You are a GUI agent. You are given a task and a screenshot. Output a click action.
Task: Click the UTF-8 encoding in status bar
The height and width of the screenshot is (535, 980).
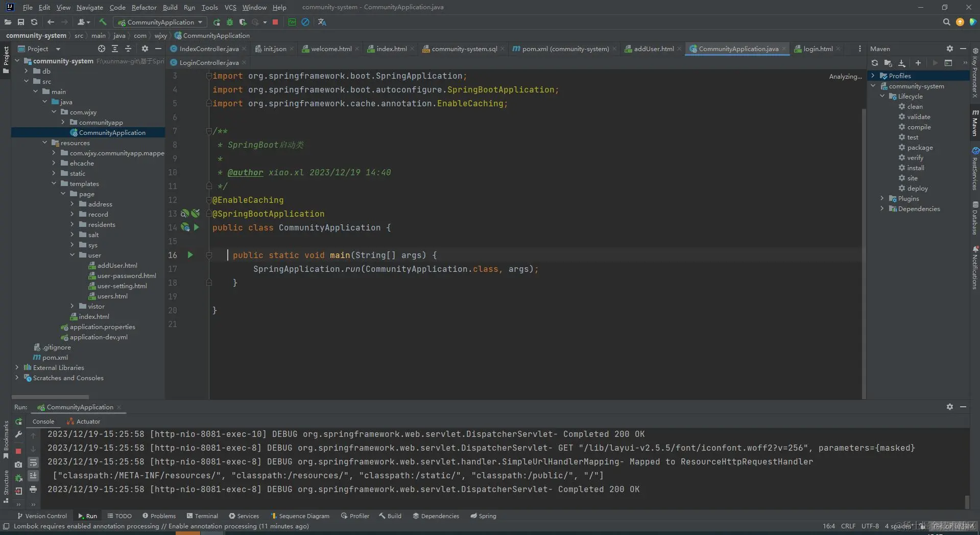pos(870,526)
